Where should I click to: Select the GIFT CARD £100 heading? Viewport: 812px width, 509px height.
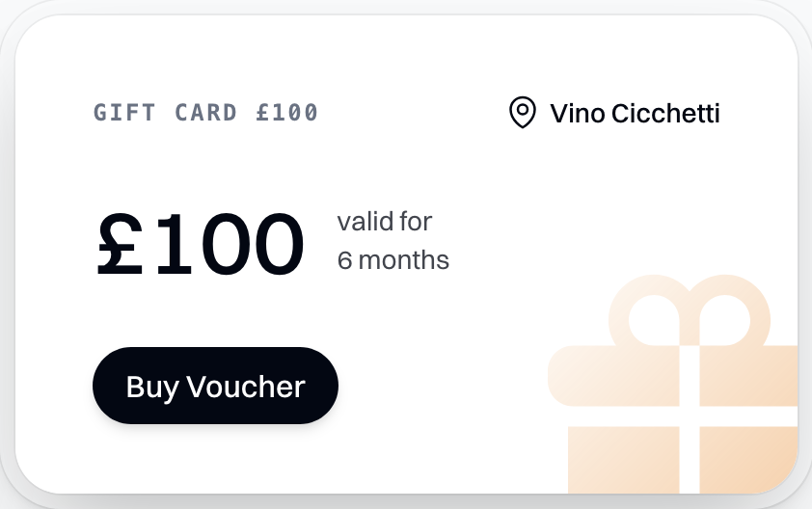pos(205,113)
